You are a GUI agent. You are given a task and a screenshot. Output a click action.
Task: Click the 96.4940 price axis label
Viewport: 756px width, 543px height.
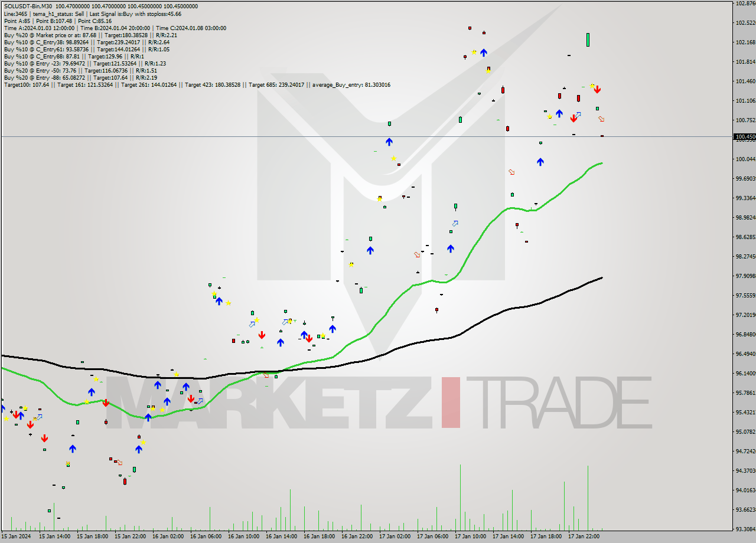point(745,354)
